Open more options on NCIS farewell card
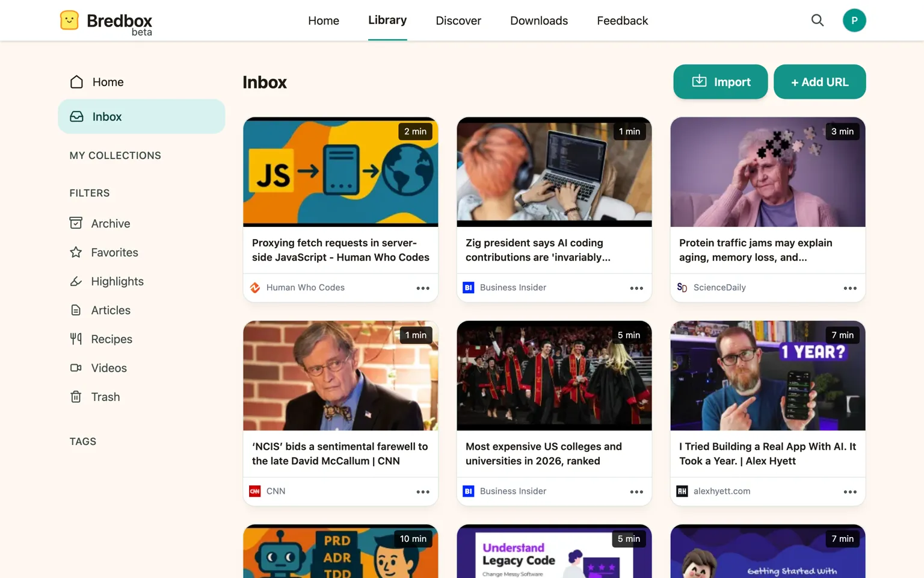924x578 pixels. pos(423,492)
